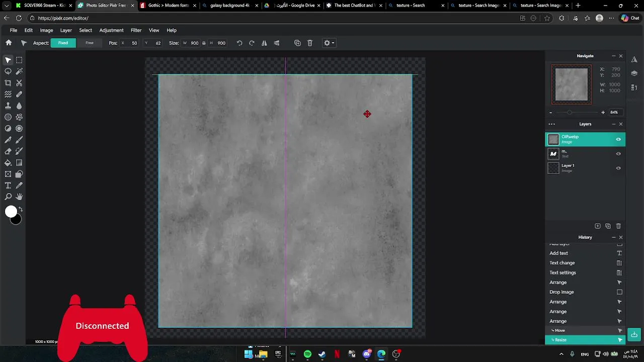Open the Filter menu
Viewport: 644px width, 362px height.
pos(136,30)
